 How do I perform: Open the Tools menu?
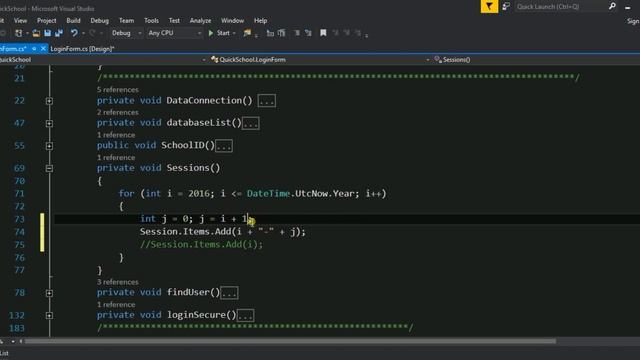151,20
